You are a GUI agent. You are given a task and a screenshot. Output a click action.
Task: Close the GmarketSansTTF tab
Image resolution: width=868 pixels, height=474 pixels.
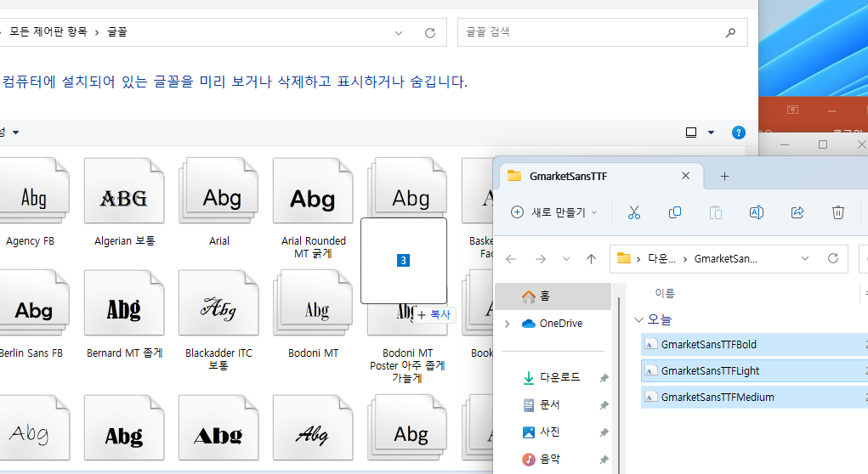pos(685,176)
